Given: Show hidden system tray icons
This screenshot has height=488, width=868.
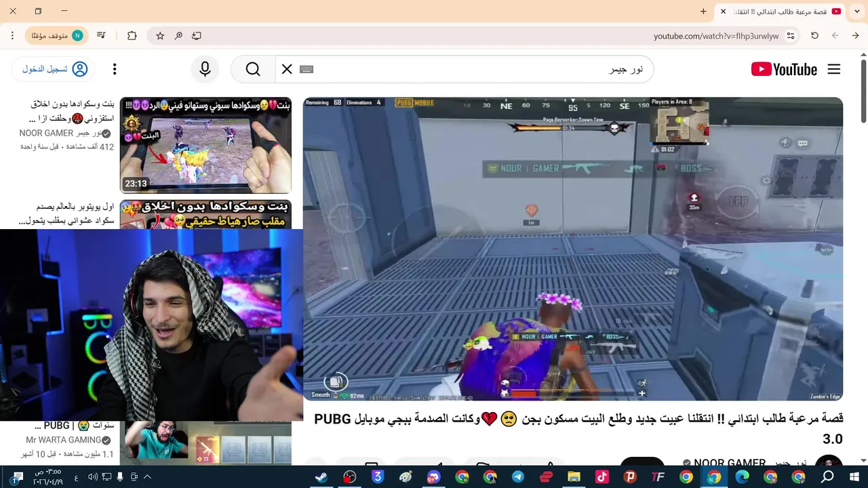Looking at the screenshot, I should point(147,477).
